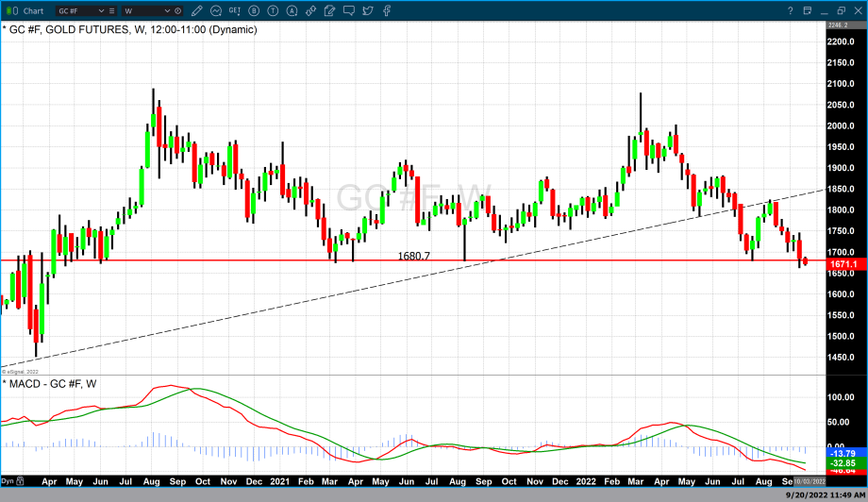Click the pencil drawing tools icon
The width and height of the screenshot is (868, 502).
coord(199,10)
